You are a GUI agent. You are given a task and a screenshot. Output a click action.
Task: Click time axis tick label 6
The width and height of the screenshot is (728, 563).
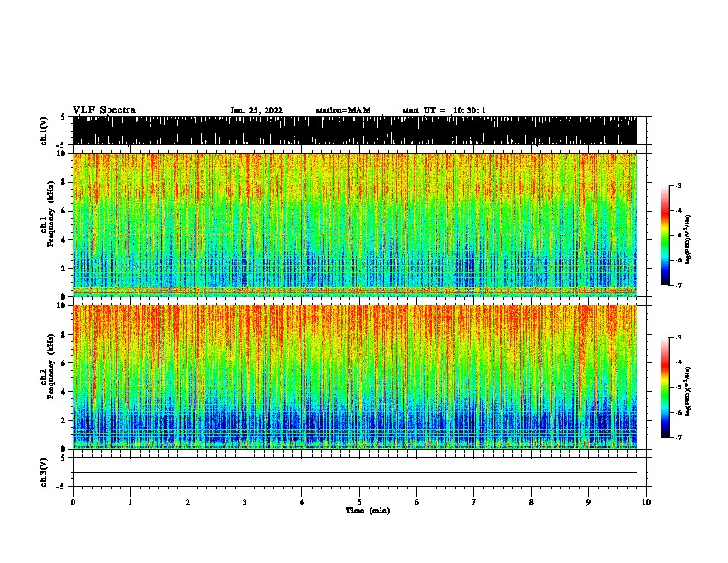(x=417, y=501)
